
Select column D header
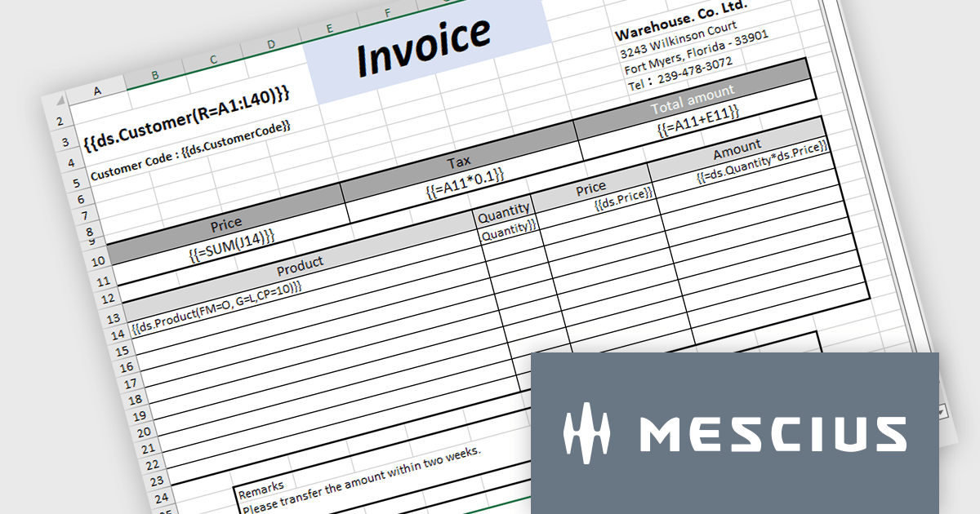270,45
